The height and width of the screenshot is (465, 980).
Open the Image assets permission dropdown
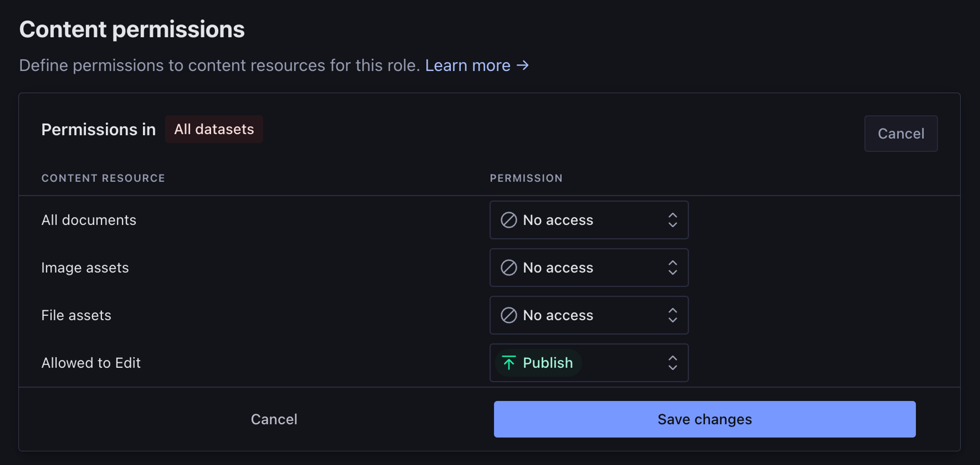click(589, 267)
